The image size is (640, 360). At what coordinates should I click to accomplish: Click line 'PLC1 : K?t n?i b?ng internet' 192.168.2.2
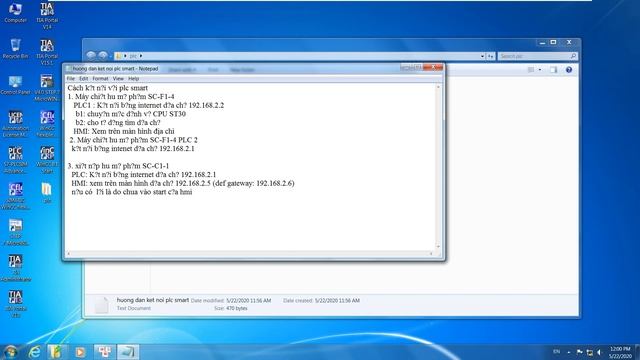tap(149, 105)
